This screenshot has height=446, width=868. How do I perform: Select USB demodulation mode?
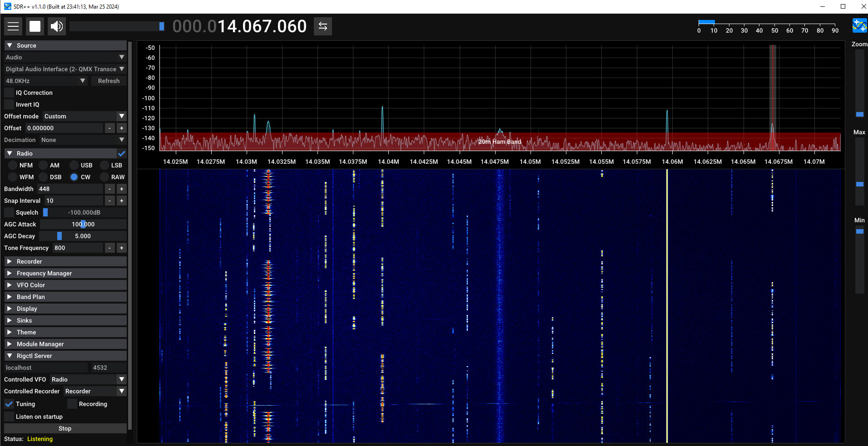[x=74, y=165]
